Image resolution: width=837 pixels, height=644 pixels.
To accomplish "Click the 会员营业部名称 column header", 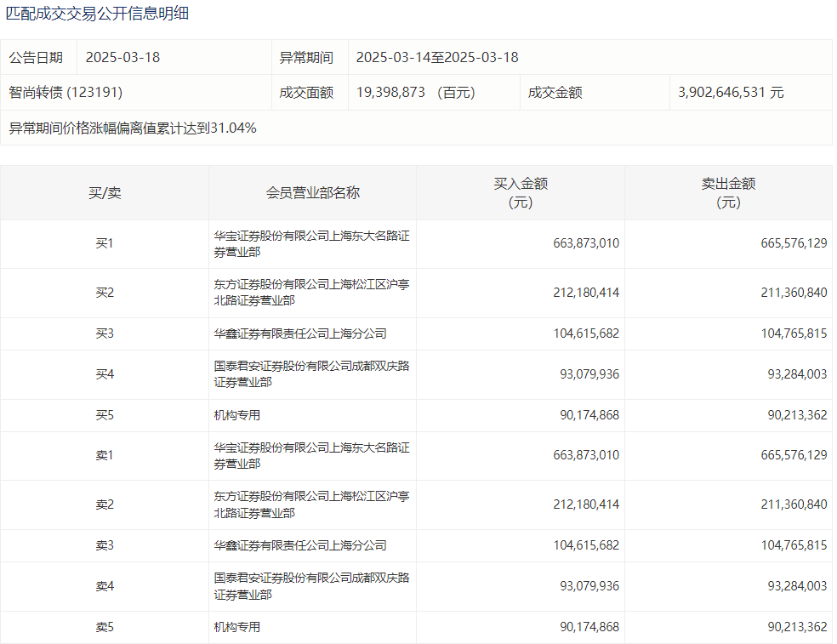I will point(312,193).
